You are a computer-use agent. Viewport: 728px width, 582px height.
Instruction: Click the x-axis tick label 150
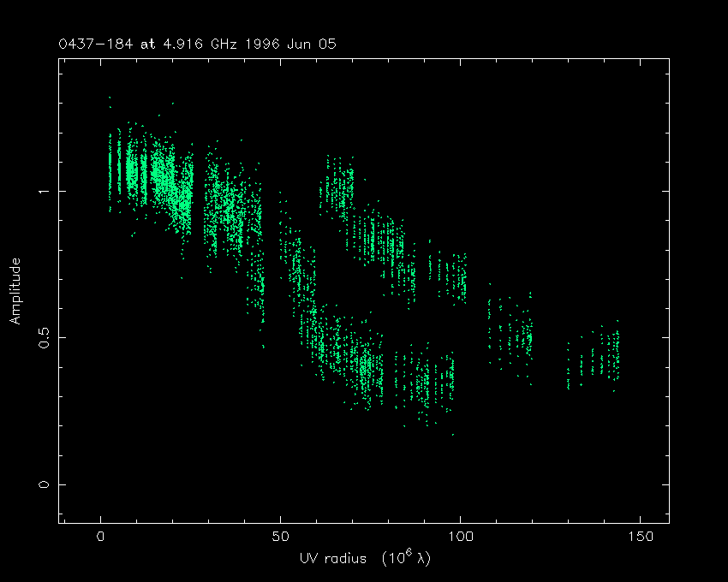pyautogui.click(x=640, y=537)
